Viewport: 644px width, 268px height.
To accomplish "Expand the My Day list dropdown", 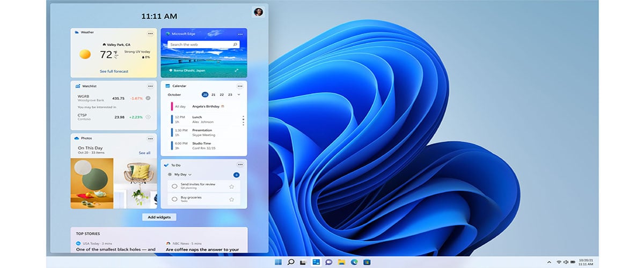I will tap(190, 175).
